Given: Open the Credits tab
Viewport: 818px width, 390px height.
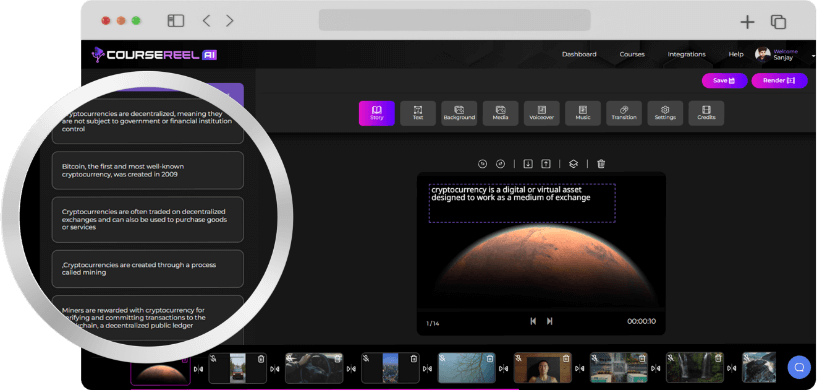Looking at the screenshot, I should [x=706, y=113].
